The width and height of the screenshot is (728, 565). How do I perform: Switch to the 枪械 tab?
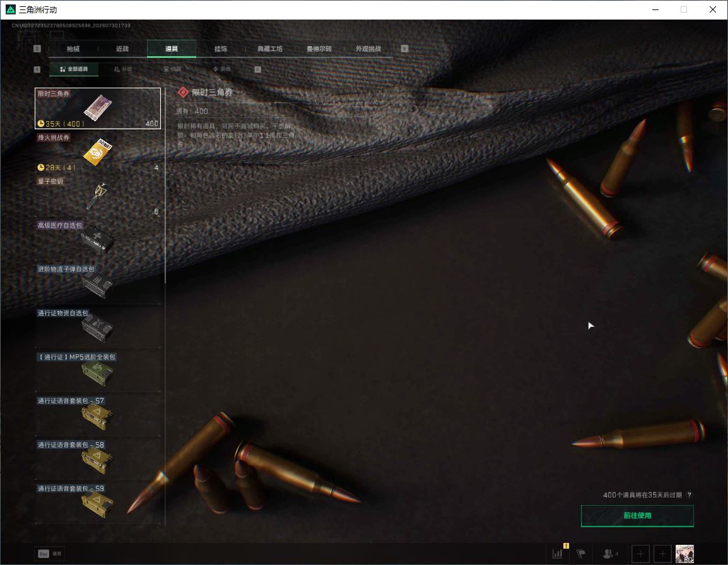pos(73,49)
